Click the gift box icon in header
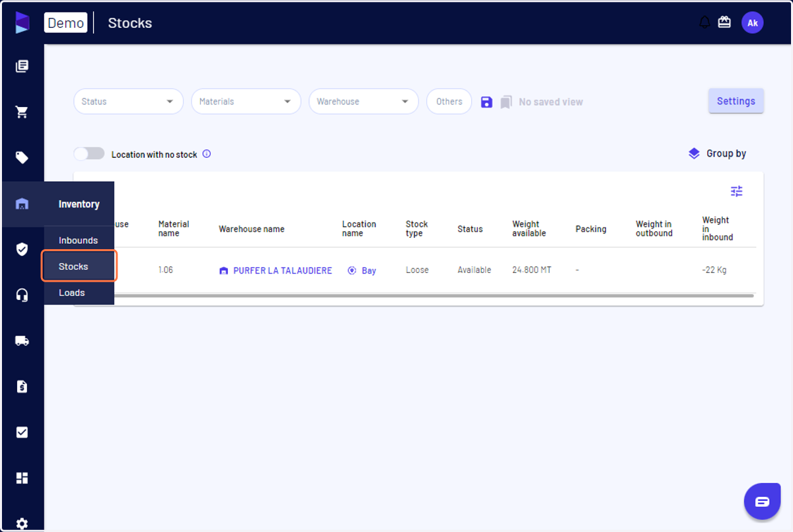The image size is (793, 532). click(x=724, y=22)
